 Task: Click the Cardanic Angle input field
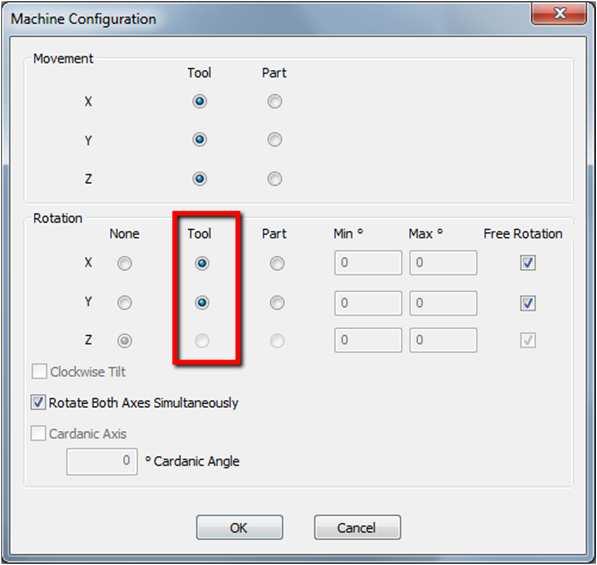(102, 461)
